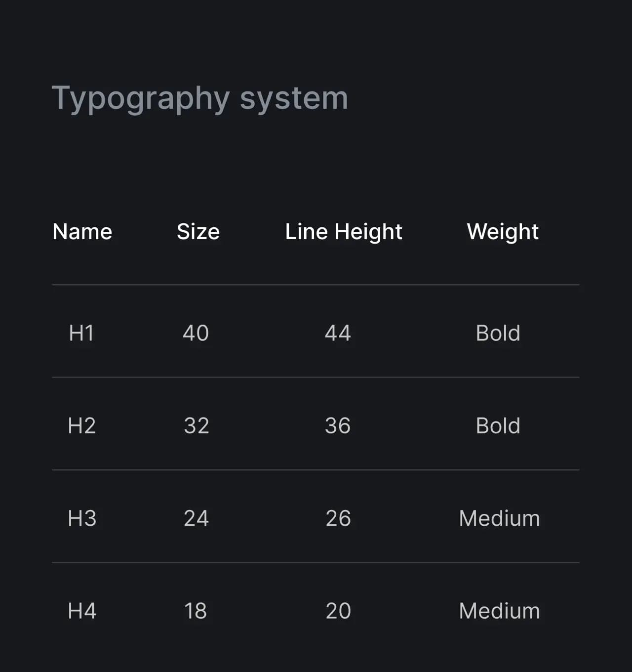This screenshot has height=672, width=632.
Task: Click the Typography system heading
Action: click(200, 98)
